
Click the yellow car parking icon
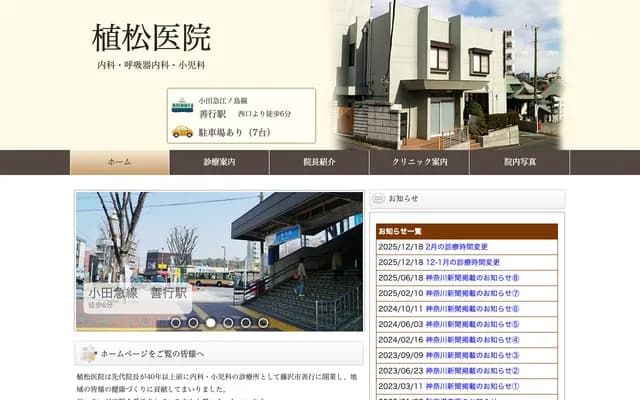tap(182, 131)
